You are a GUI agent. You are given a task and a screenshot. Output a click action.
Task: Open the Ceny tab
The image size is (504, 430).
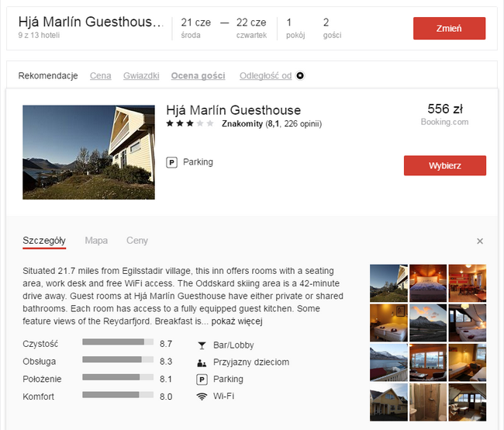point(137,241)
